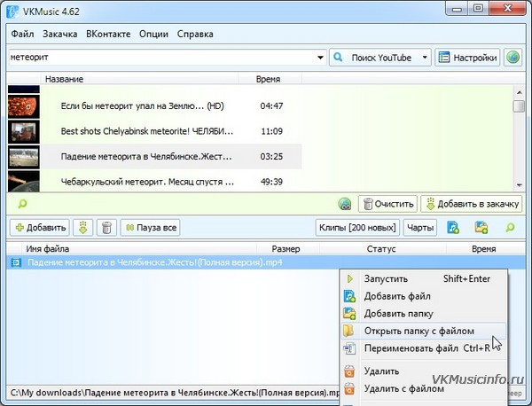Select thumbnail of Если бы метеорит упал video
This screenshot has height=406, width=532.
coord(24,106)
